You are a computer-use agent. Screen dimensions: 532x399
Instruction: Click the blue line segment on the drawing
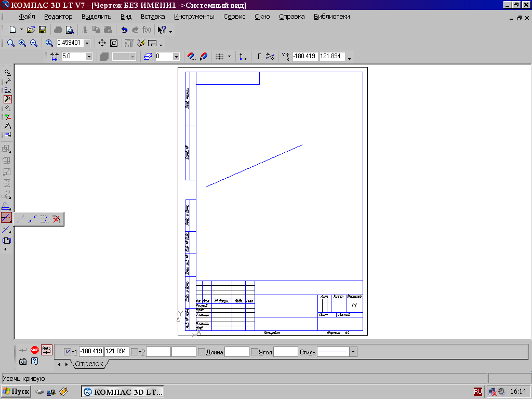(x=254, y=166)
